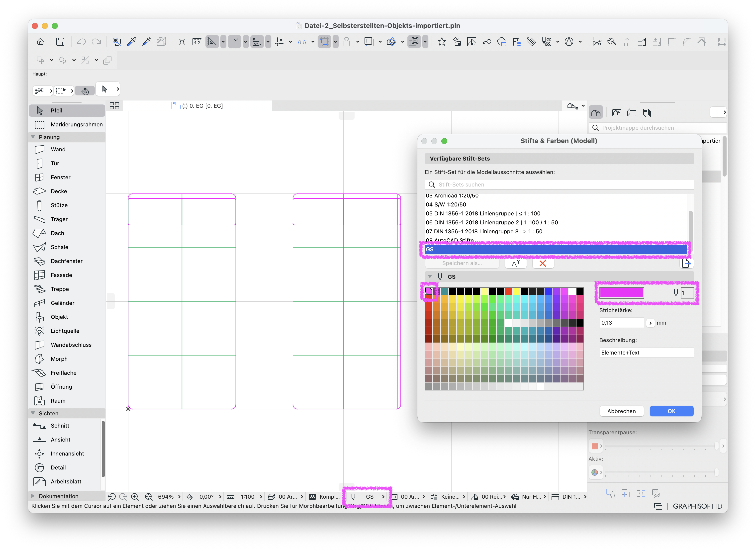
Task: Open the 694% zoom level menu arrow
Action: 179,497
